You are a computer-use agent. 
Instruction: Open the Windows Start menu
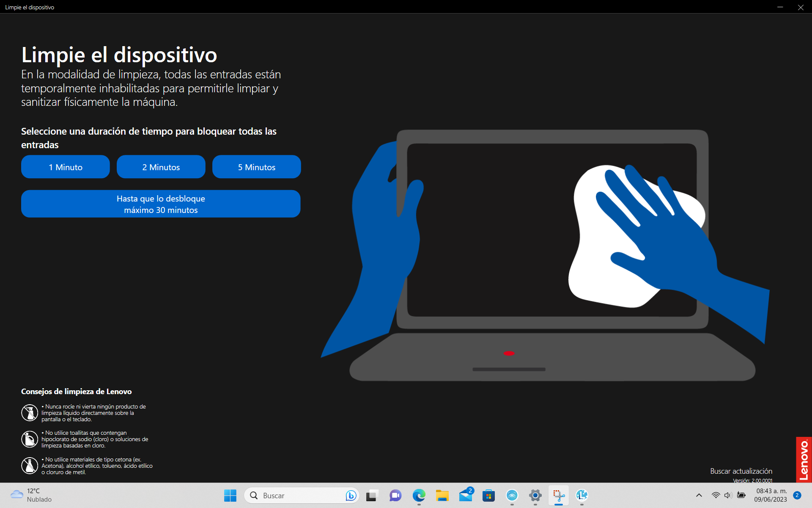pos(230,495)
